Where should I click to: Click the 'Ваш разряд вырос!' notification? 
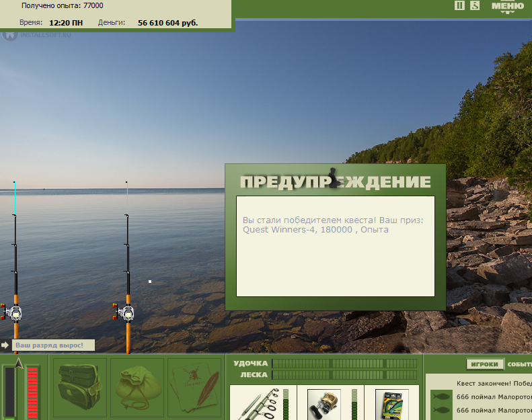coord(53,345)
